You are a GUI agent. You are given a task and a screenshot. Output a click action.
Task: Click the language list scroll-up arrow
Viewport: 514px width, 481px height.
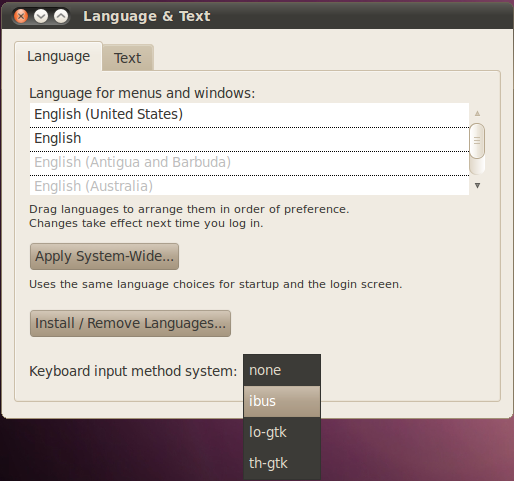pos(477,114)
